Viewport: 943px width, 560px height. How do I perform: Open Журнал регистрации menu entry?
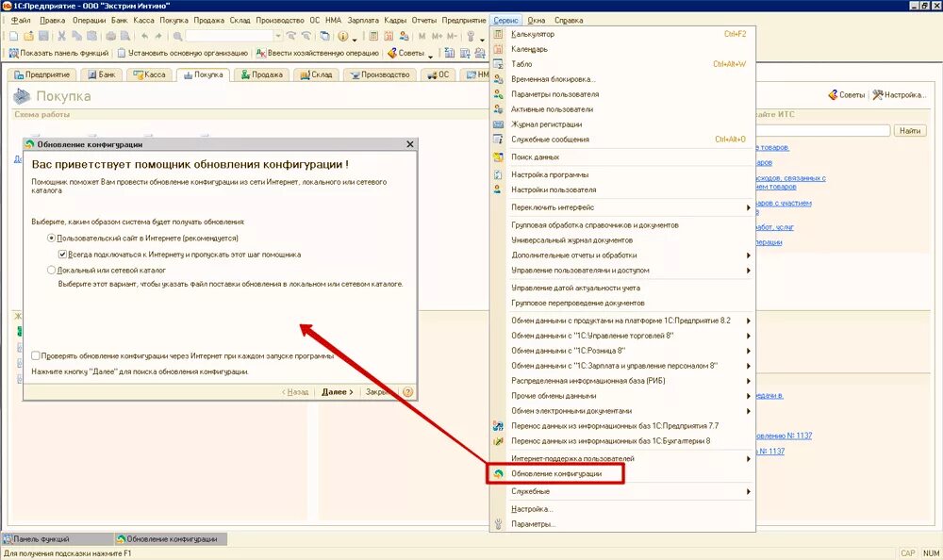622,124
